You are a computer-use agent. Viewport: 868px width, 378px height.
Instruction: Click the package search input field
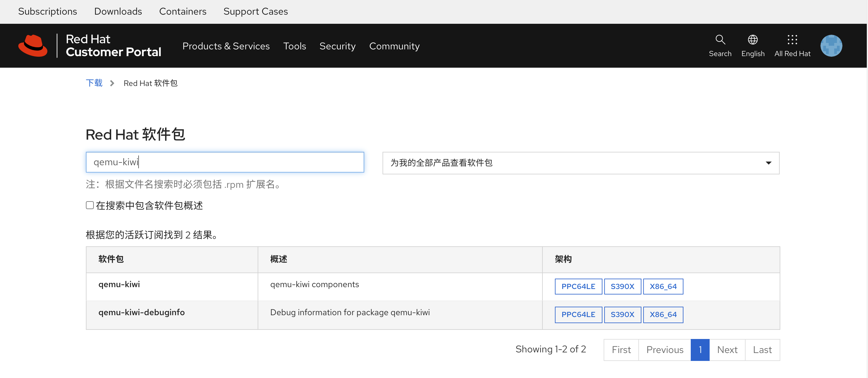tap(225, 162)
